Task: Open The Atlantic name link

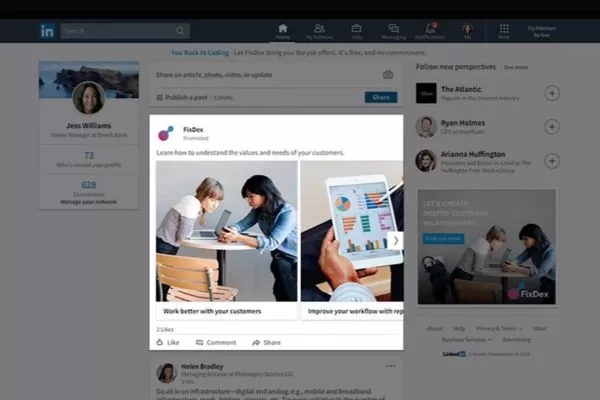Action: tap(461, 89)
